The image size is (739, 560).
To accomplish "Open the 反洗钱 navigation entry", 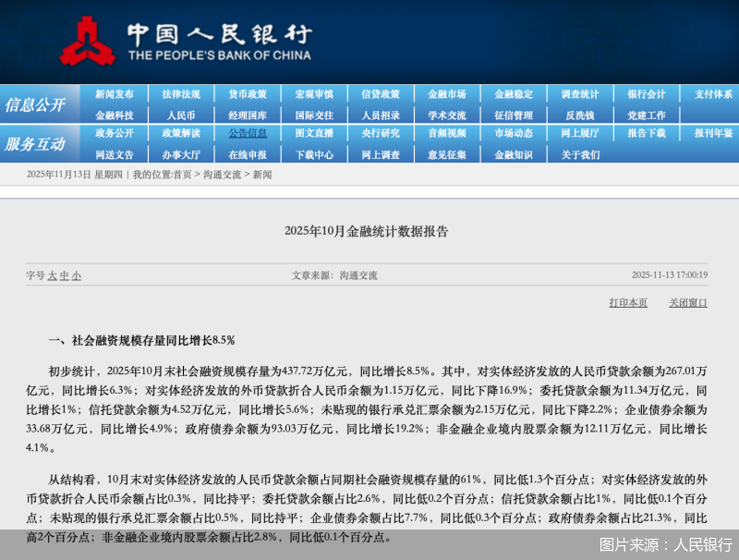I will (x=580, y=113).
